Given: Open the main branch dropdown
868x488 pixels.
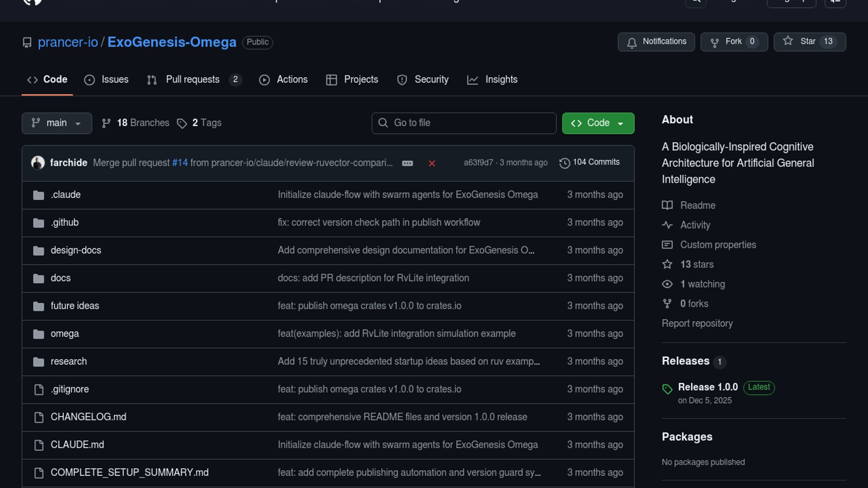Looking at the screenshot, I should (57, 123).
